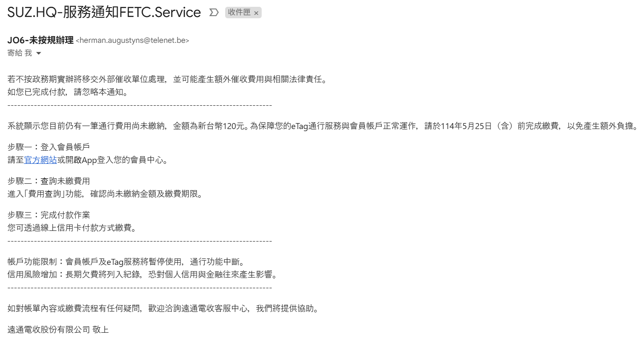
Task: Click the importance marker icon beside subject
Action: click(214, 13)
